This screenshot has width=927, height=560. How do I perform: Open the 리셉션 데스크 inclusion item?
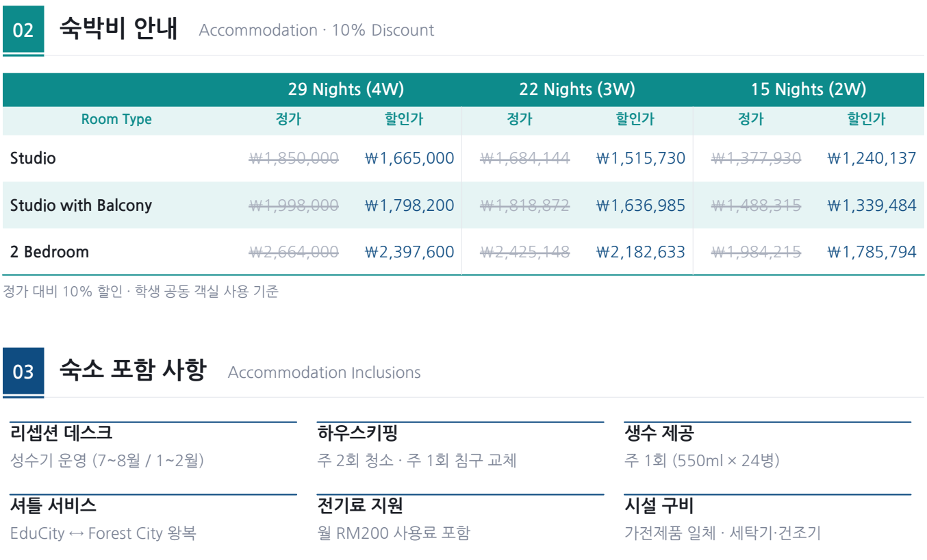(153, 446)
